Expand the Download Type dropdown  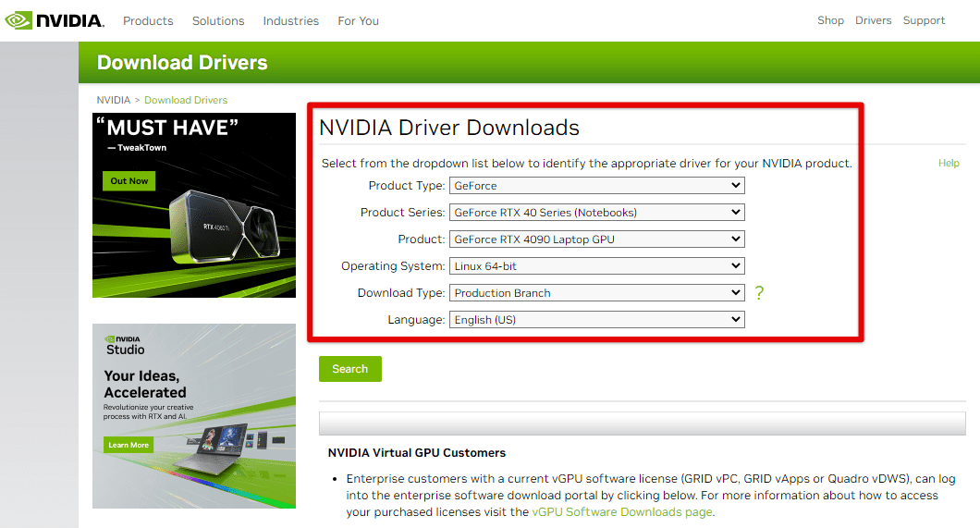pyautogui.click(x=597, y=293)
